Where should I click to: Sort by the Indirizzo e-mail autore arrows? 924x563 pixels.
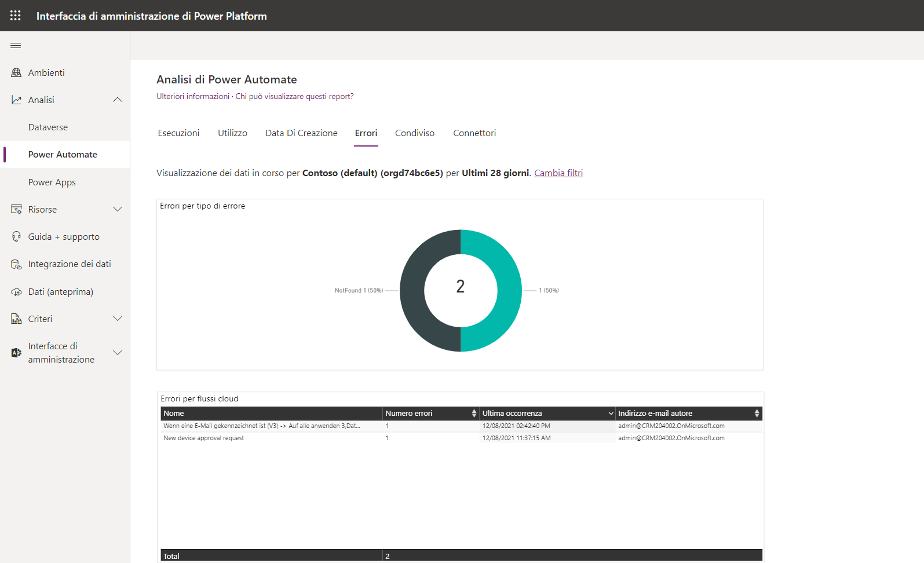757,413
